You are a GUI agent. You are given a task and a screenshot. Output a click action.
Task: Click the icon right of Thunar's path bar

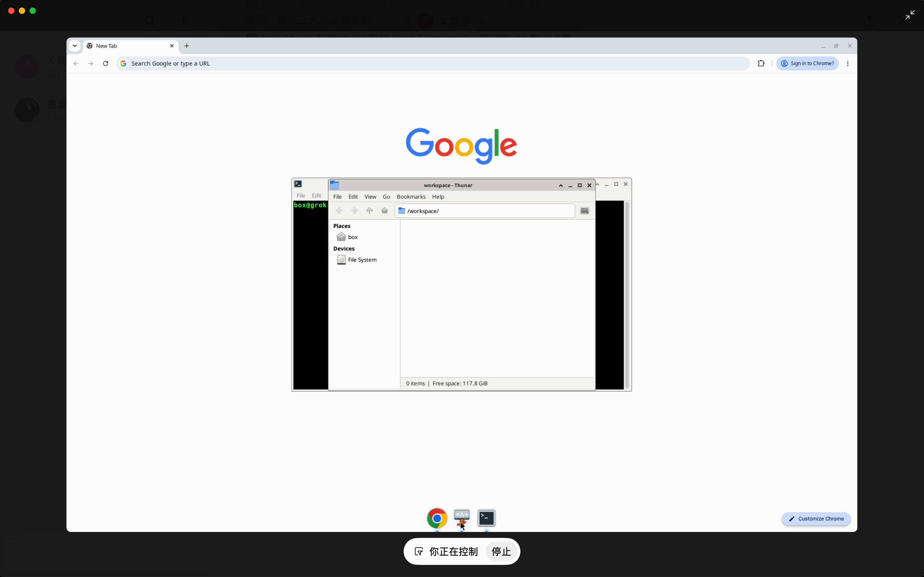(584, 211)
